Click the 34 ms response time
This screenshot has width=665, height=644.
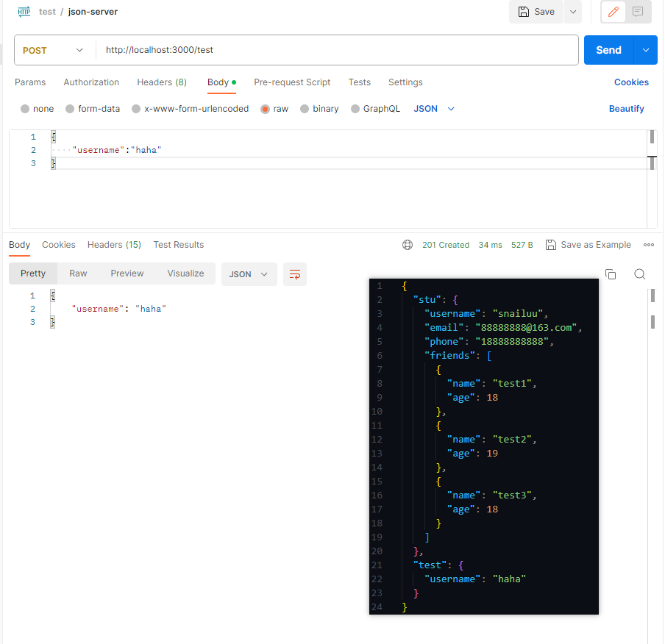pos(490,245)
